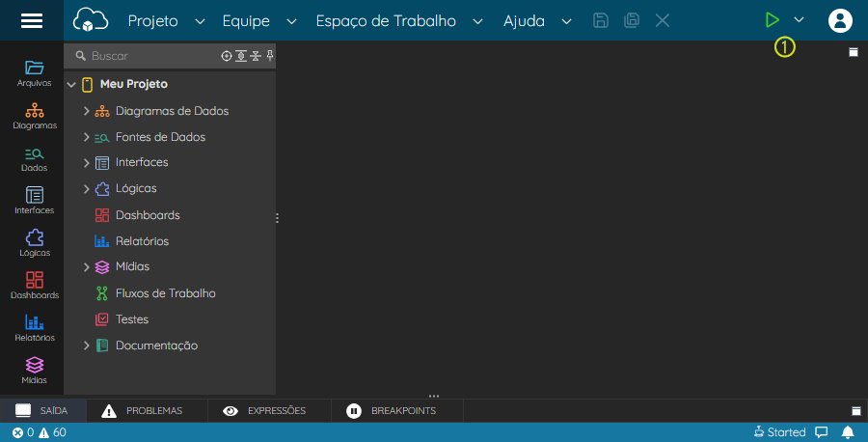This screenshot has height=442, width=868.
Task: Expand the Espaço de Trabalho chevron
Action: point(477,21)
